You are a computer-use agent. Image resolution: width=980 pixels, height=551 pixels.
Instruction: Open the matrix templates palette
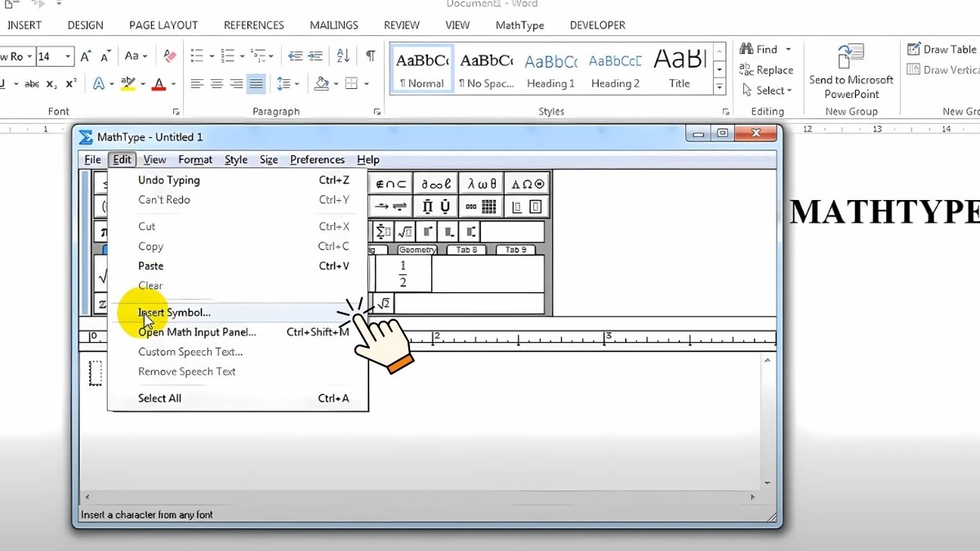pos(481,207)
